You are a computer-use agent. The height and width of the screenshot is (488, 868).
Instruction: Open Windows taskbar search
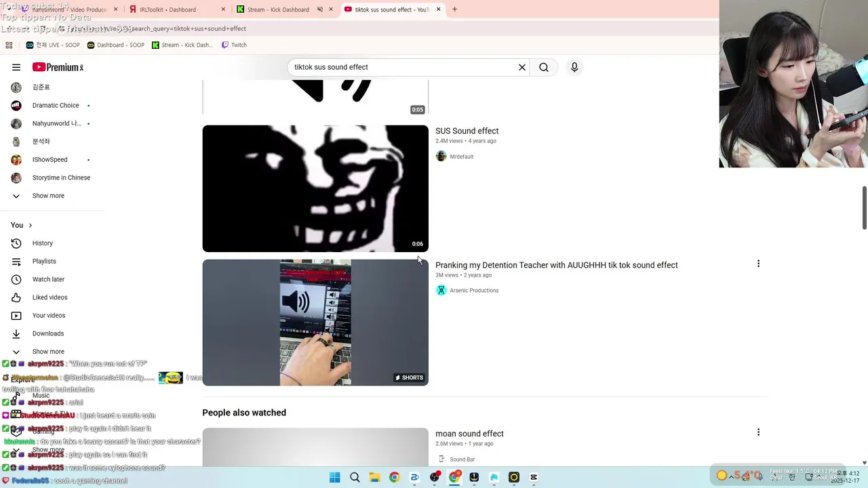355,477
